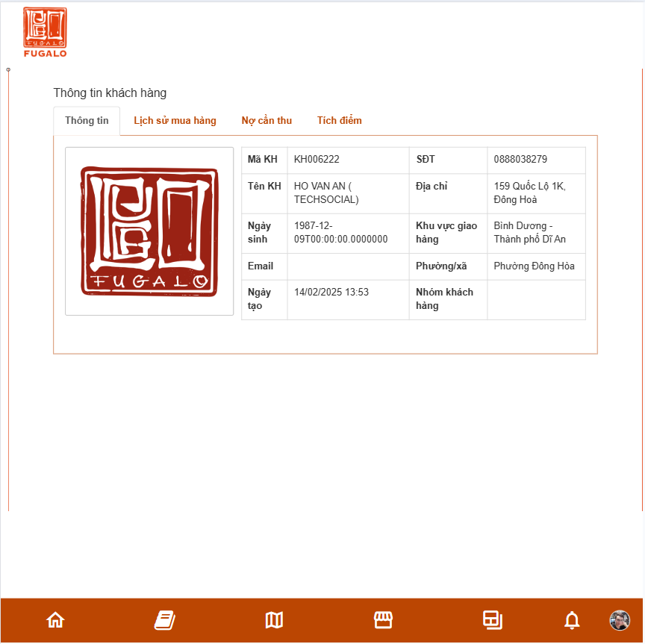This screenshot has width=645, height=644.
Task: Switch to the Tích điểm tab
Action: coord(340,120)
